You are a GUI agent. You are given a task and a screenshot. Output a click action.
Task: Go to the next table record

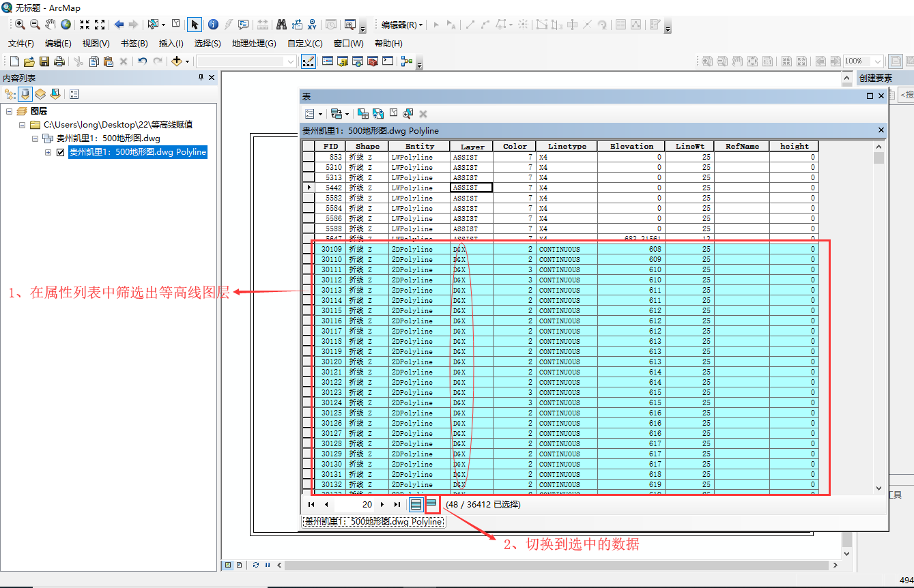coord(382,505)
